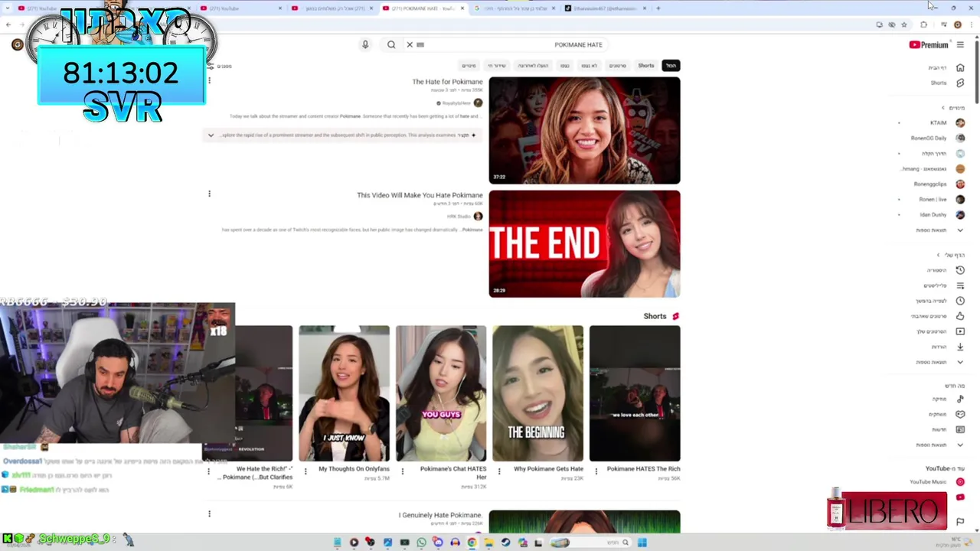This screenshot has height=551, width=980.
Task: Open on-screen keyboard icon in search
Action: (420, 44)
